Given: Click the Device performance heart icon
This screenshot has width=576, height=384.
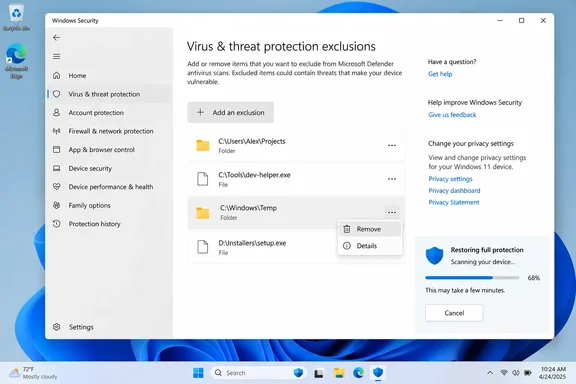Looking at the screenshot, I should (56, 187).
